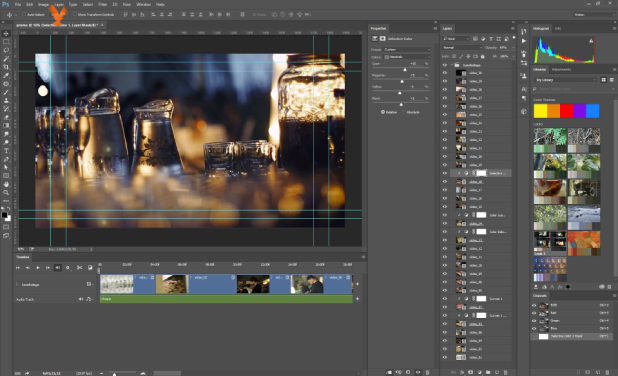618x376 pixels.
Task: Expand the video group track in timeline
Action: click(x=17, y=284)
